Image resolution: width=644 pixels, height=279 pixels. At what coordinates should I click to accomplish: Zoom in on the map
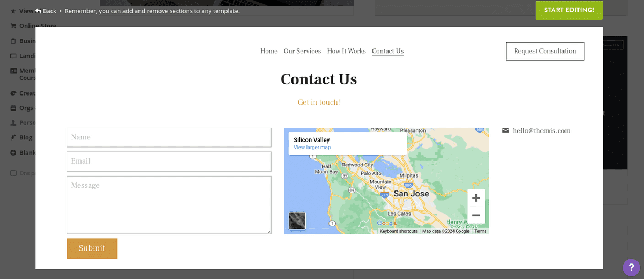coord(476,198)
